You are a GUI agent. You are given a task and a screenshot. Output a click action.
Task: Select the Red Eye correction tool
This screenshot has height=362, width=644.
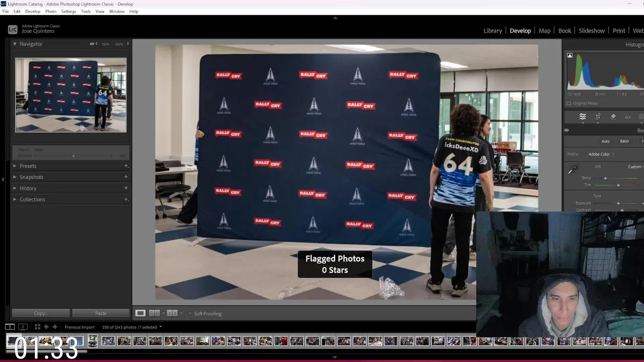[627, 117]
